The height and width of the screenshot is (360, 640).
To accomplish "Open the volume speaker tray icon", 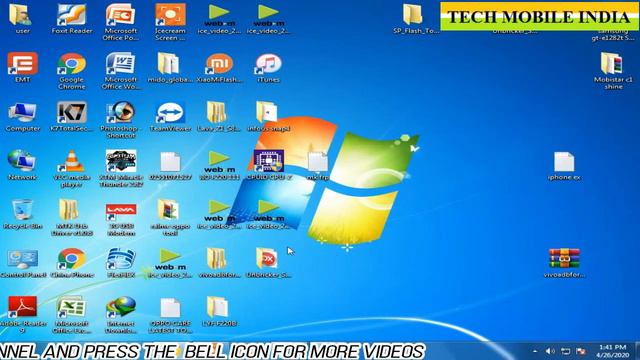I will (550, 351).
